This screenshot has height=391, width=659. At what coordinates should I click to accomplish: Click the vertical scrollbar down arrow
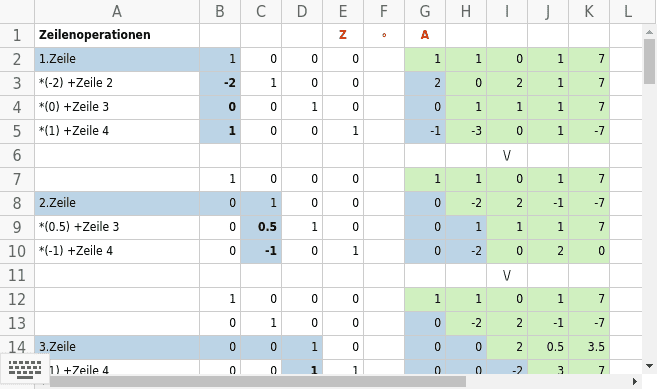click(x=649, y=366)
